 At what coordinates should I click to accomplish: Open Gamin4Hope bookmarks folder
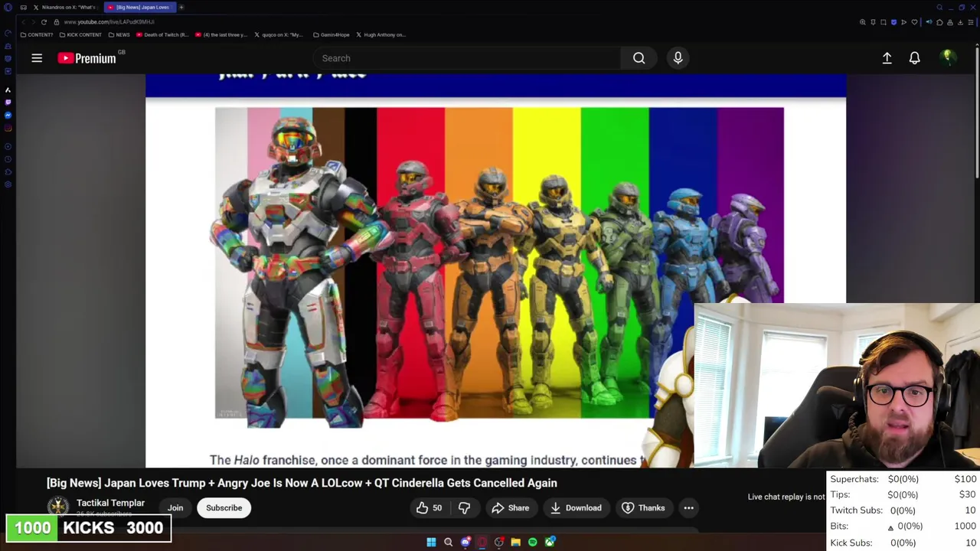(x=332, y=34)
